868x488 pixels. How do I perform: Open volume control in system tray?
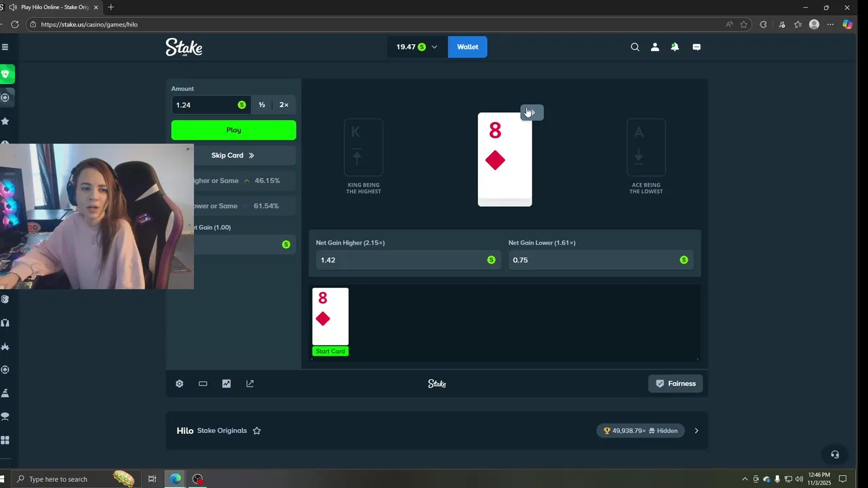799,479
